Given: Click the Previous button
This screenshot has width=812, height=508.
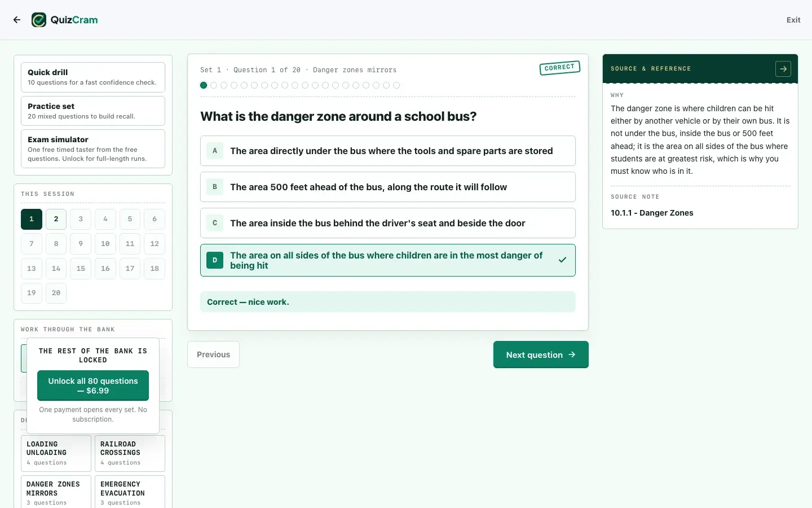Looking at the screenshot, I should pos(213,354).
